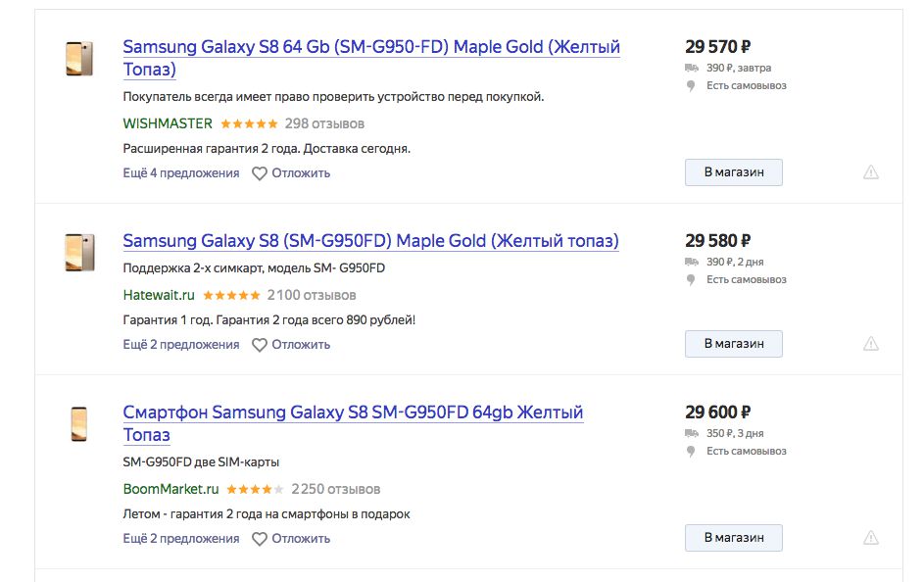Open "В магазин" button for 29 600 ₽ offer

734,538
